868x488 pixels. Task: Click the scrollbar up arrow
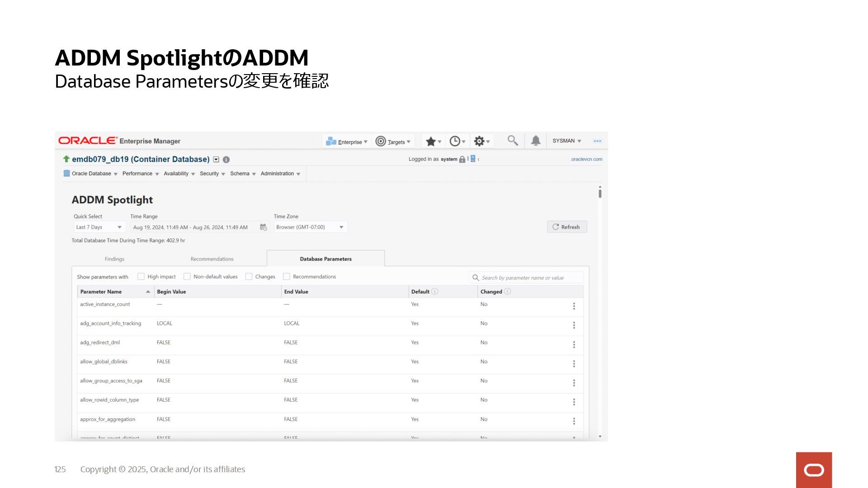coord(600,186)
